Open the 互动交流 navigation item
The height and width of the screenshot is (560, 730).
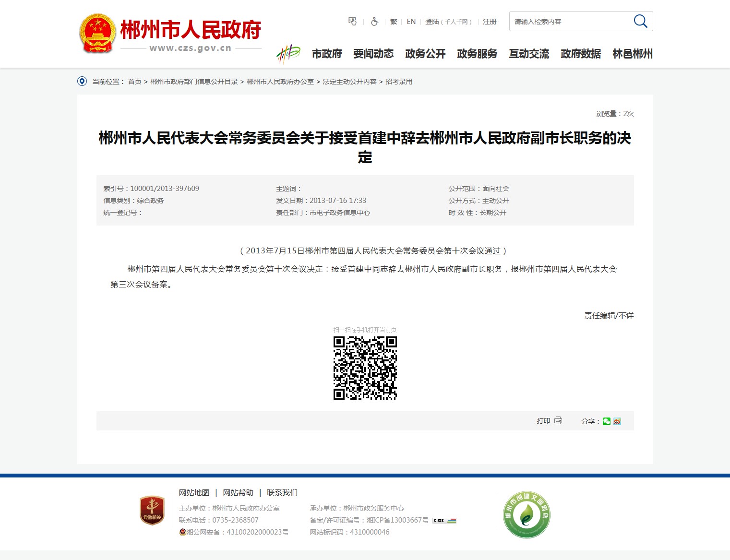(529, 54)
